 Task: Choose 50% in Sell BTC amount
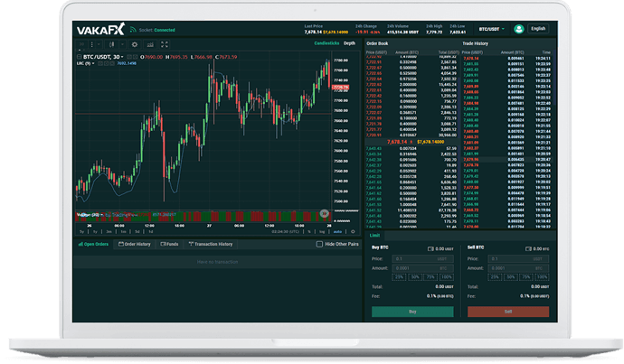(x=511, y=277)
